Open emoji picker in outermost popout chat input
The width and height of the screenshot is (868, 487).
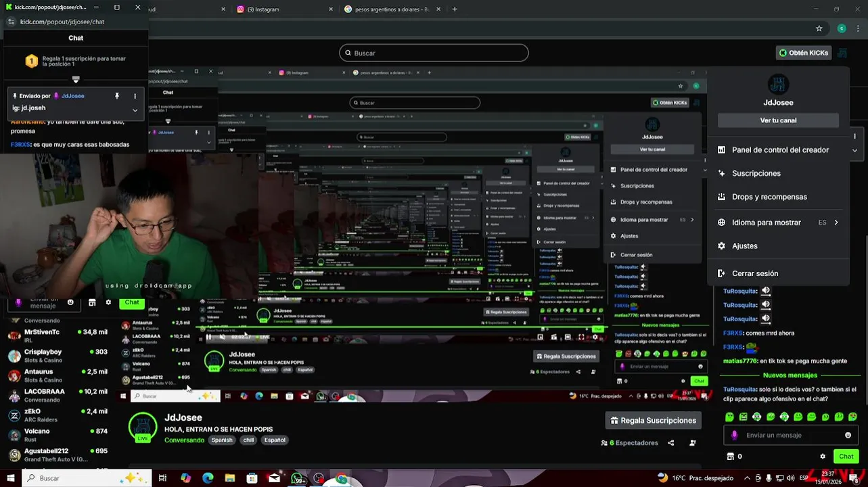70,302
